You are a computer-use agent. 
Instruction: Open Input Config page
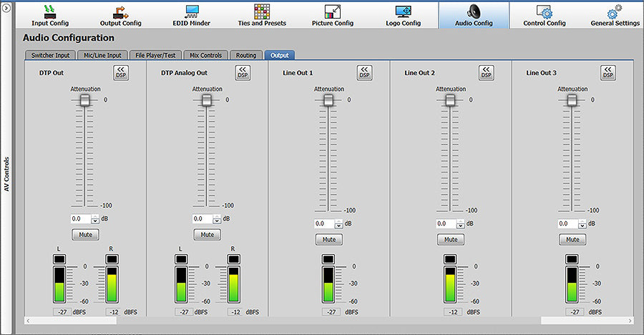pos(50,15)
